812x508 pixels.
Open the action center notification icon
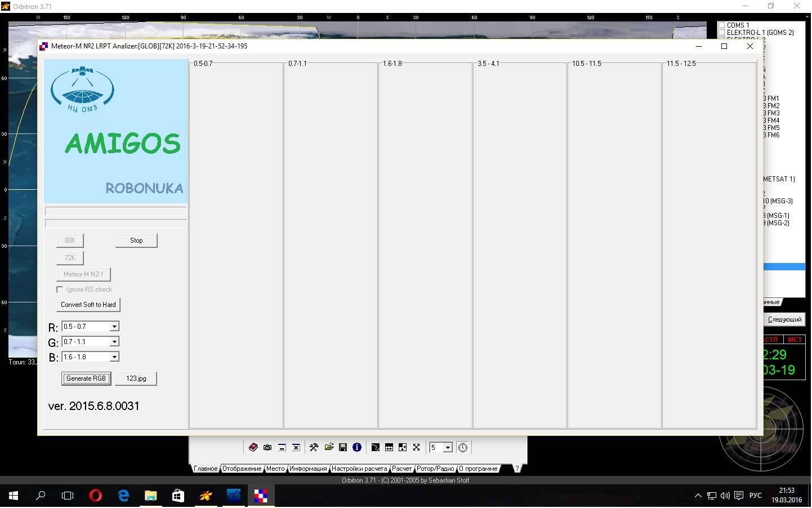739,496
